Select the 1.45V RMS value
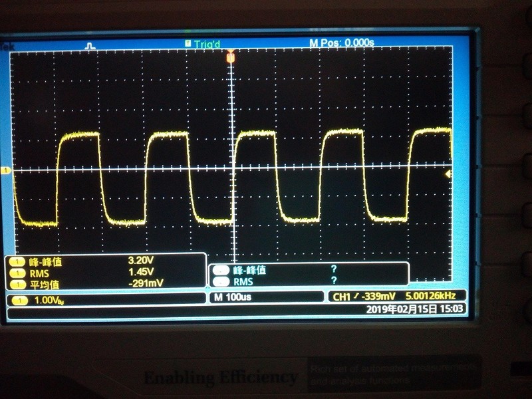This screenshot has height=399, width=532. tap(141, 272)
